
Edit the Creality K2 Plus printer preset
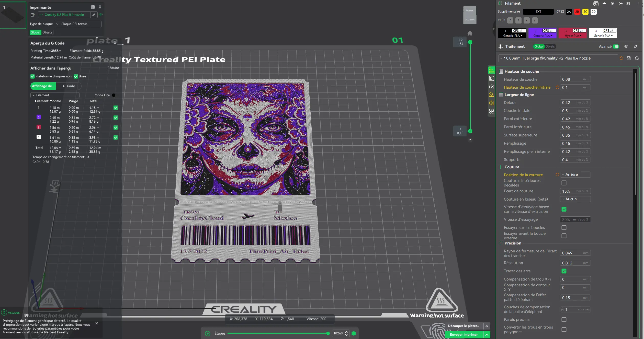tap(94, 15)
